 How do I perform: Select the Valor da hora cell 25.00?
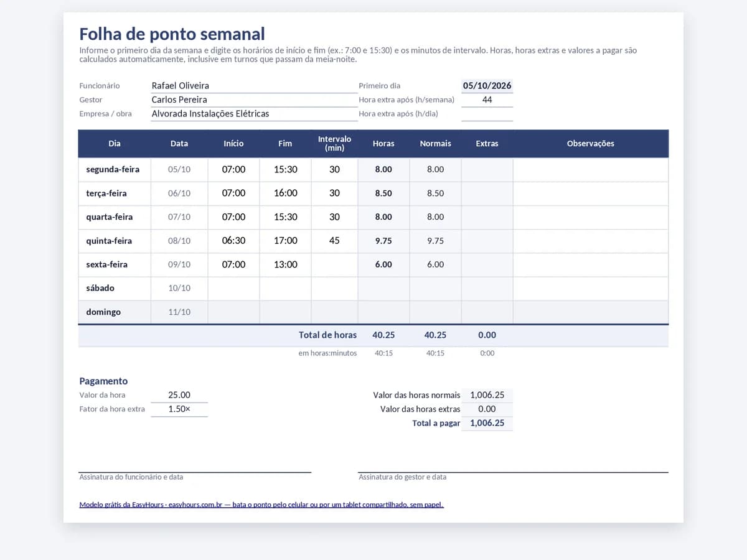click(179, 395)
